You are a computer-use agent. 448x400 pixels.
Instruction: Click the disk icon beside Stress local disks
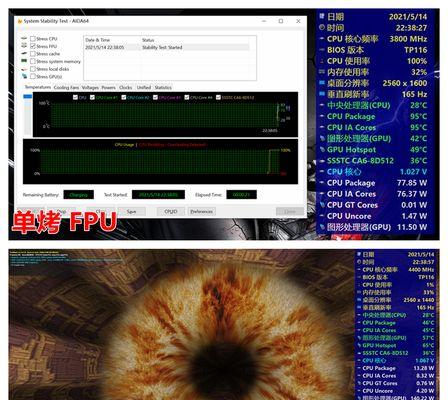[x=24, y=69]
